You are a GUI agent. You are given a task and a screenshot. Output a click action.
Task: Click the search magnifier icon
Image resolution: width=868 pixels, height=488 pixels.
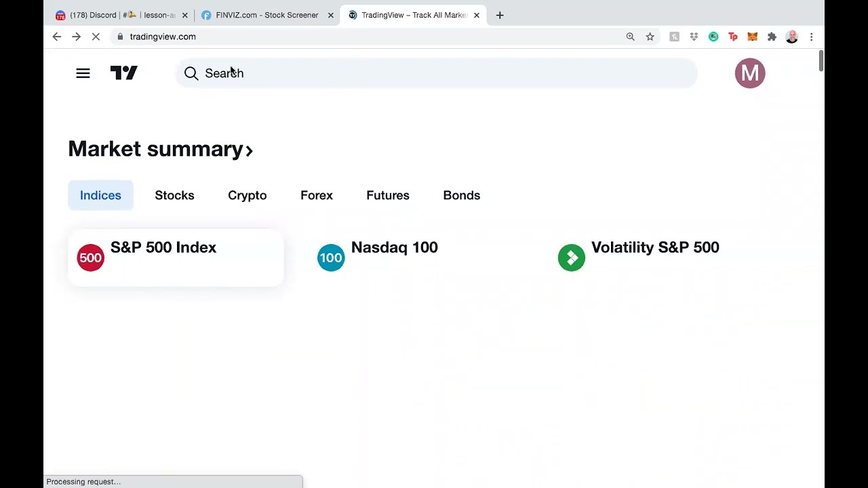[x=191, y=73]
